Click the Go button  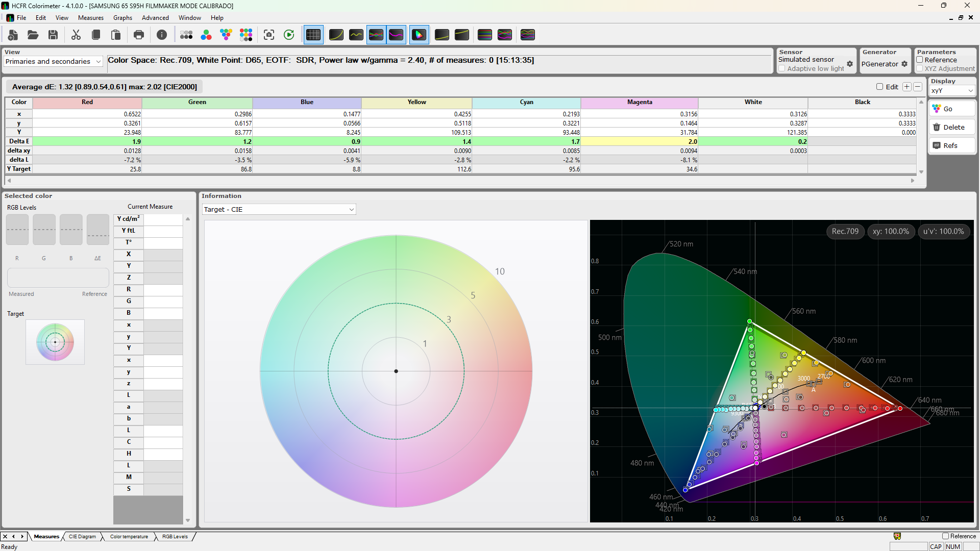952,109
